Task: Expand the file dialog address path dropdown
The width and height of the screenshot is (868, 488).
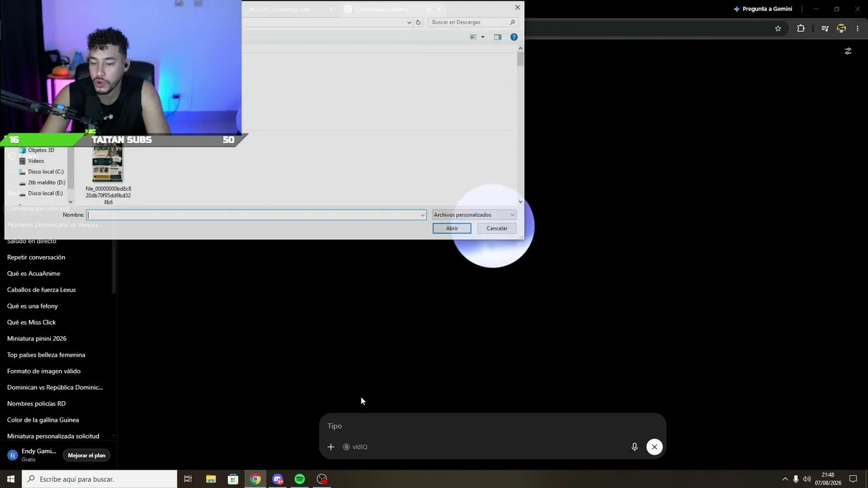Action: click(x=409, y=22)
